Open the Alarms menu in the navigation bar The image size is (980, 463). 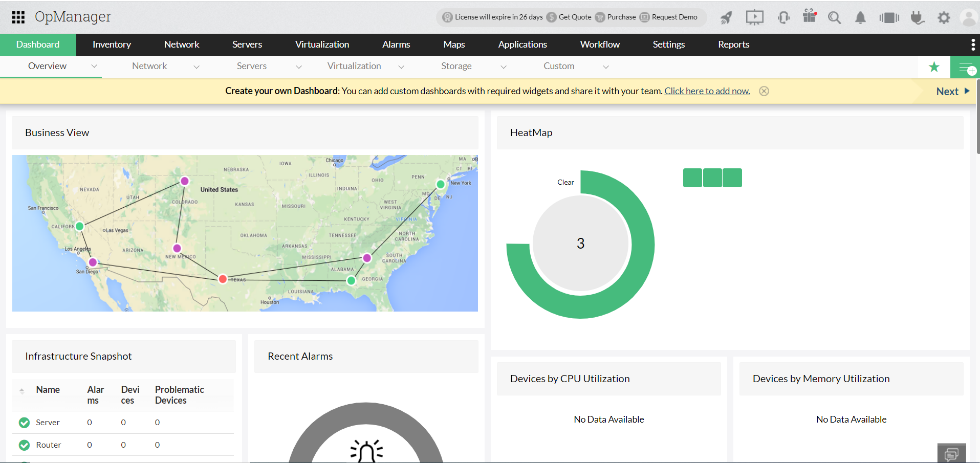click(x=396, y=45)
